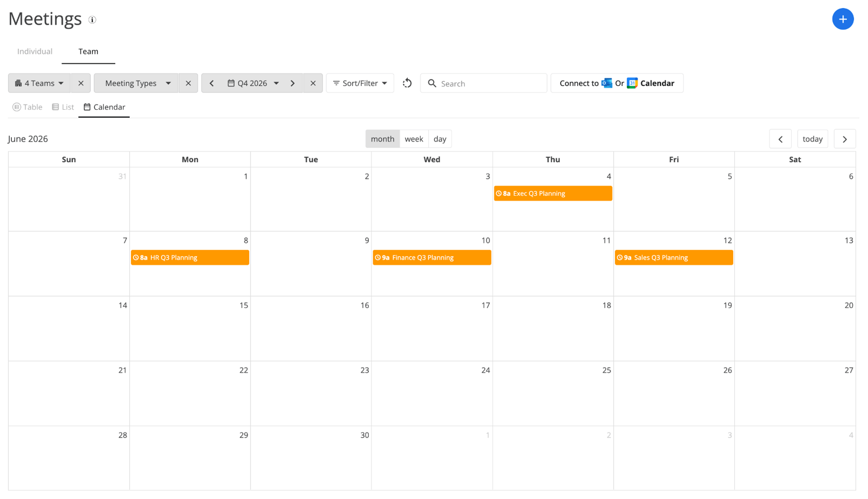Open the Meeting Types dropdown
Viewport: 868px width, 499px height.
tap(136, 83)
